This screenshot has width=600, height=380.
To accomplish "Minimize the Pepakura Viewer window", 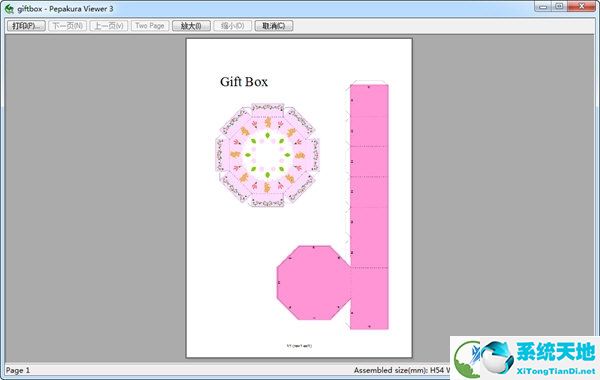I will point(543,6).
